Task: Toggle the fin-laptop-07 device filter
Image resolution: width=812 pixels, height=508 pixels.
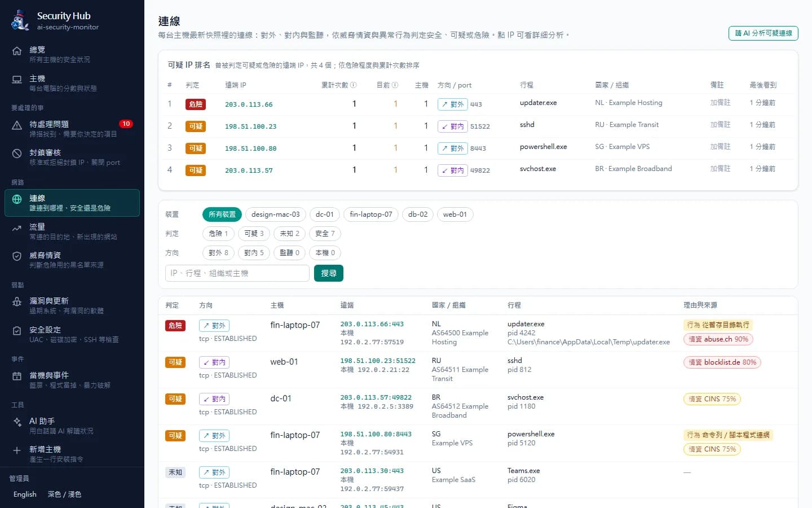Action: pos(371,214)
